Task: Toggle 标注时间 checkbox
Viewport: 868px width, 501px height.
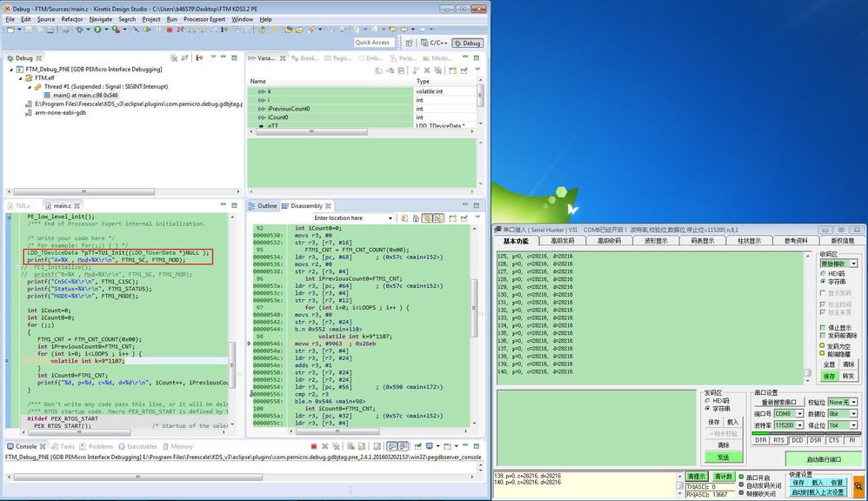Action: 823,304
